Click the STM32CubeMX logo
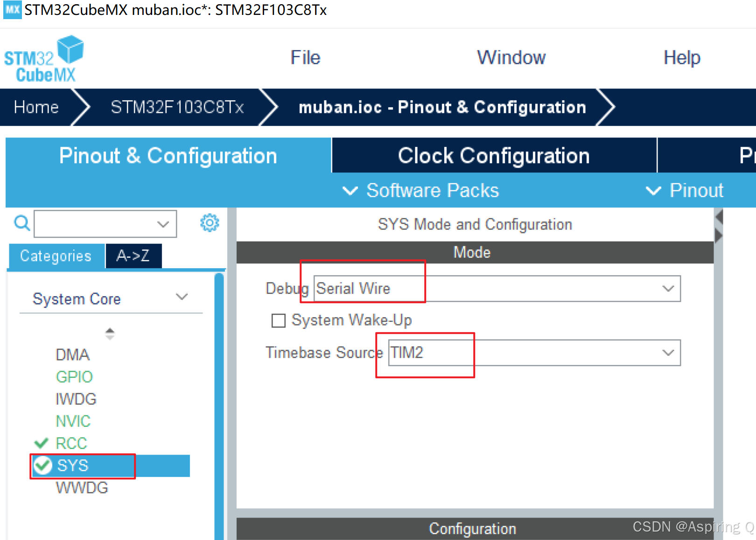This screenshot has width=756, height=540. click(x=44, y=59)
